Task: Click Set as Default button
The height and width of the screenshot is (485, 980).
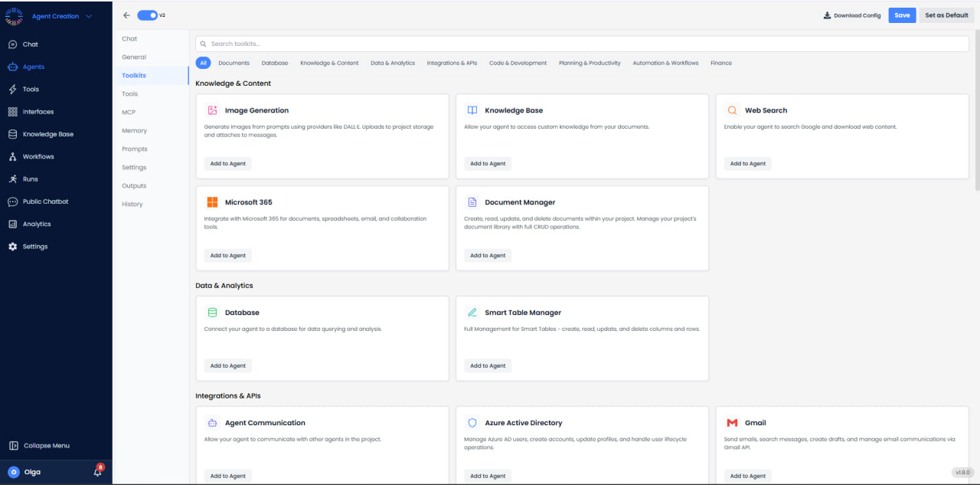Action: [x=946, y=15]
